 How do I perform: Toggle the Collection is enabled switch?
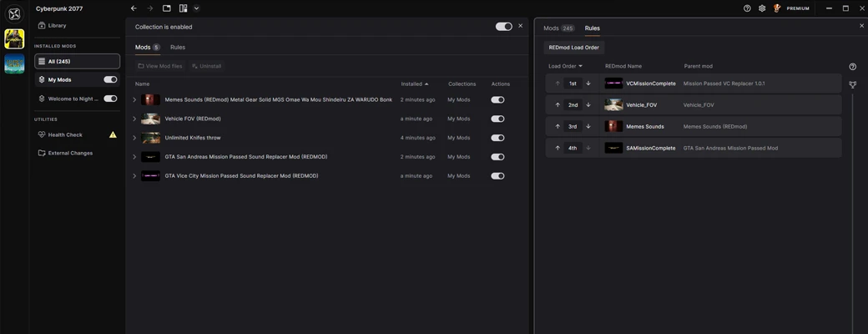(x=504, y=27)
